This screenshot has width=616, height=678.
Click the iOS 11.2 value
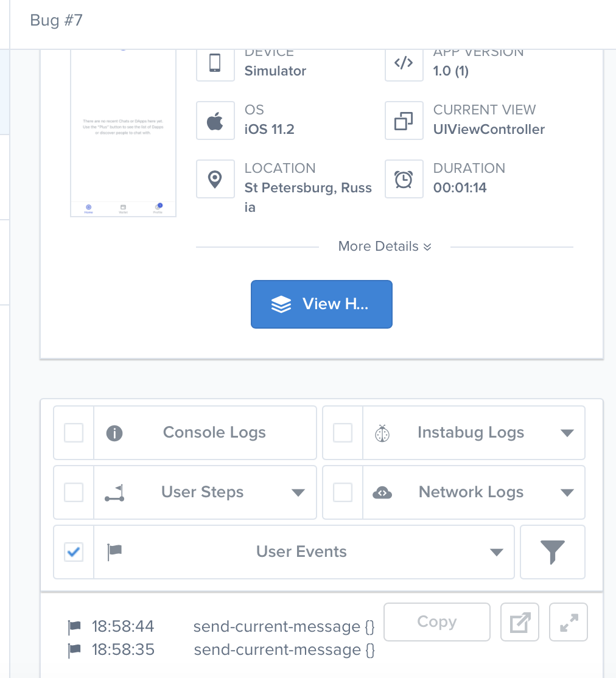tap(269, 129)
